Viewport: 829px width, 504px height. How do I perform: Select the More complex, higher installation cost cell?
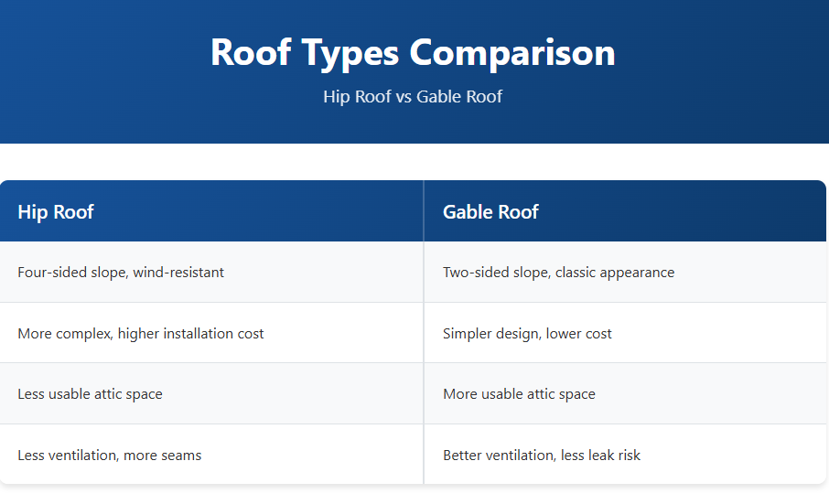tap(140, 334)
